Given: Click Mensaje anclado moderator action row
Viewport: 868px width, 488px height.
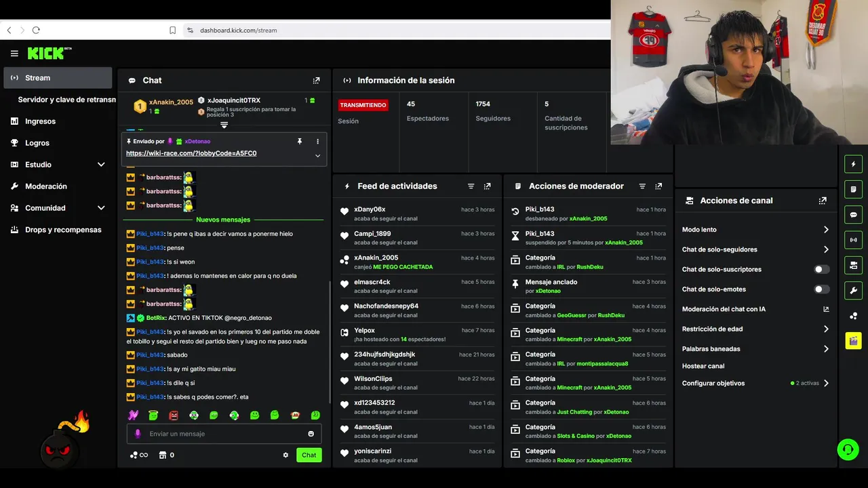Looking at the screenshot, I should (589, 287).
